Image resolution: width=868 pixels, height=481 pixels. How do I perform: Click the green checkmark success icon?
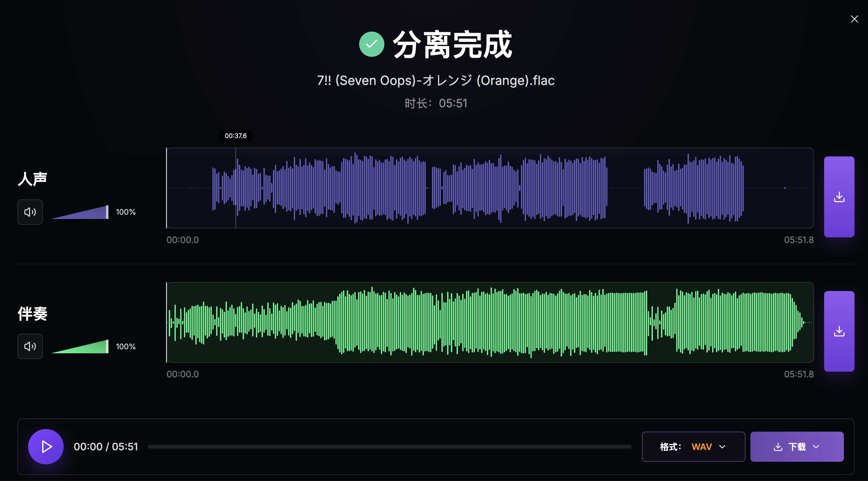tap(372, 44)
